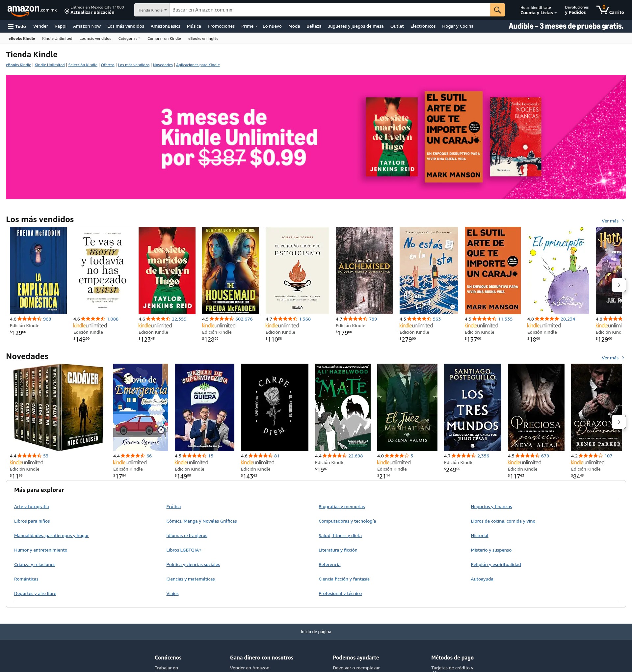Click the location pin Actualizar ubicación
The image size is (632, 672).
coord(94,10)
